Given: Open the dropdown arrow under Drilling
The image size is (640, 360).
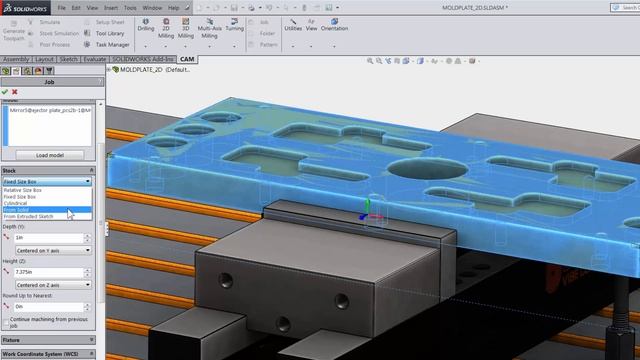Looking at the screenshot, I should pos(146,47).
